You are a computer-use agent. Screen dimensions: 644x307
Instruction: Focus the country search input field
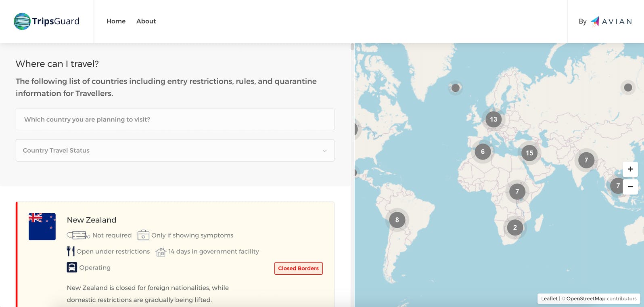coord(175,120)
